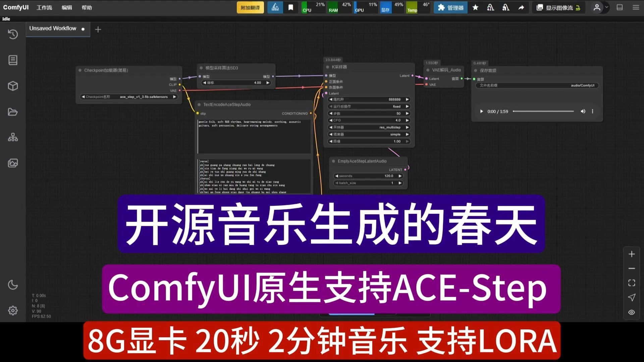Open the workflows tree sidebar icon
The image size is (644, 362).
point(13,137)
